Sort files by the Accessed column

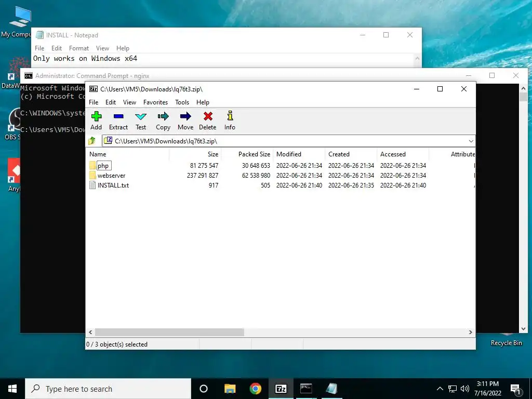click(x=403, y=154)
